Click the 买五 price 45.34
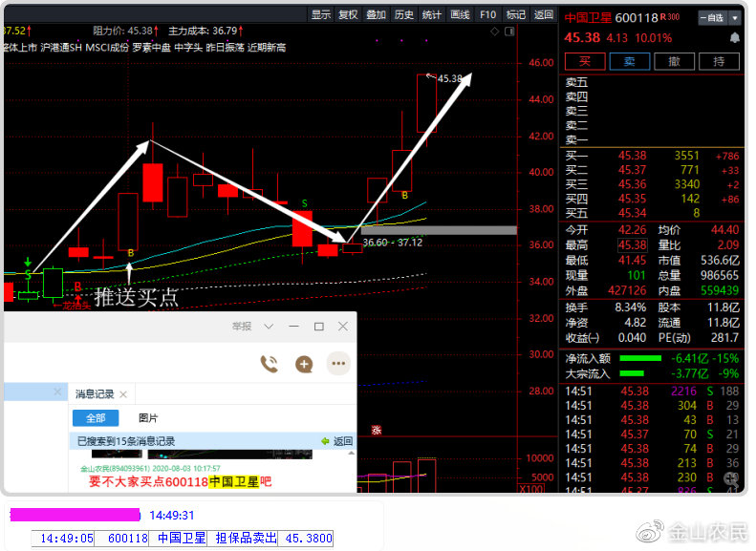The image size is (756, 551). 632,213
